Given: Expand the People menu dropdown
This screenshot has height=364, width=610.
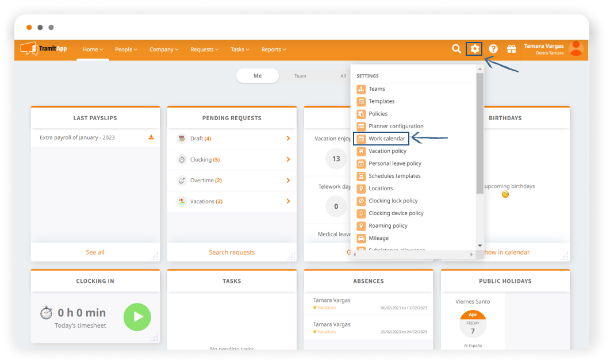Looking at the screenshot, I should pyautogui.click(x=126, y=49).
